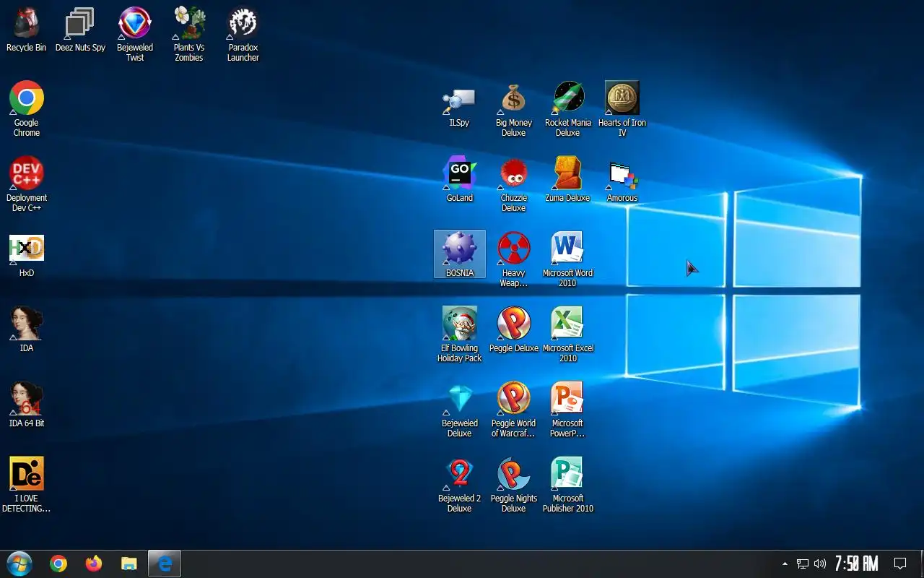Select the GoLand desktop shortcut

[x=460, y=180]
